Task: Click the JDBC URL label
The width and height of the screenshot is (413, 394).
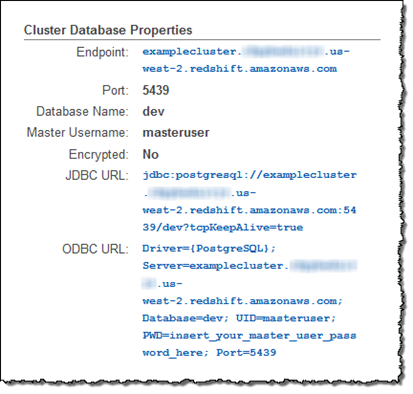Action: pos(97,176)
